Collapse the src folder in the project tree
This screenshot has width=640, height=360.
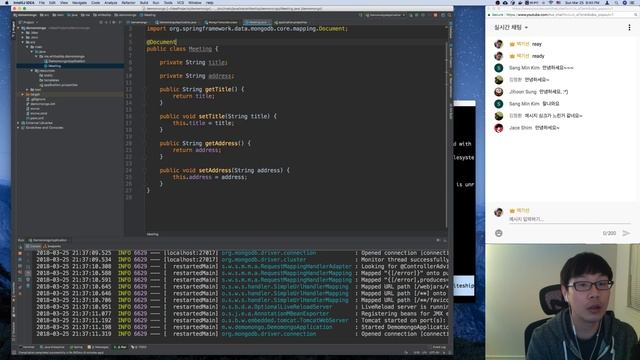22,42
